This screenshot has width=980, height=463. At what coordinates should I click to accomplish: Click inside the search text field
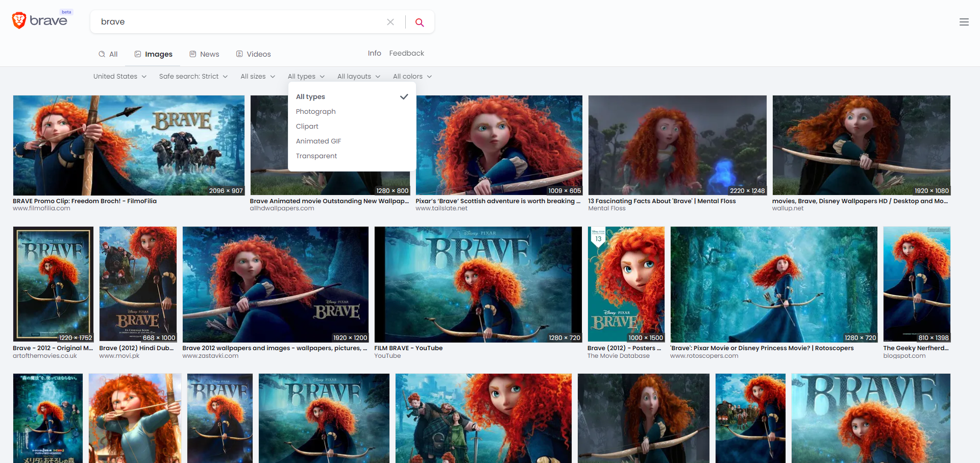pos(240,22)
